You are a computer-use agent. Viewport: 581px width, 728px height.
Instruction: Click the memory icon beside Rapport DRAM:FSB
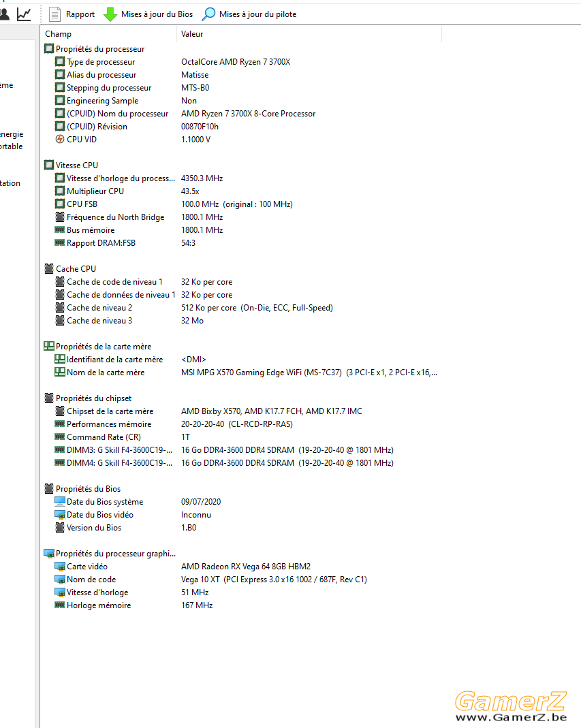tap(60, 243)
